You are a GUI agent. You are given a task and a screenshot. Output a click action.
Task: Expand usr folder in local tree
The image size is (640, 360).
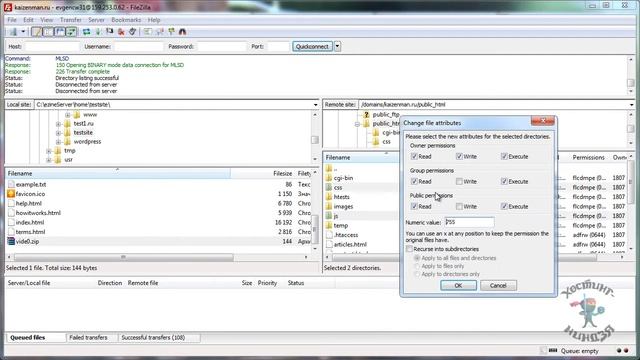tap(49, 160)
